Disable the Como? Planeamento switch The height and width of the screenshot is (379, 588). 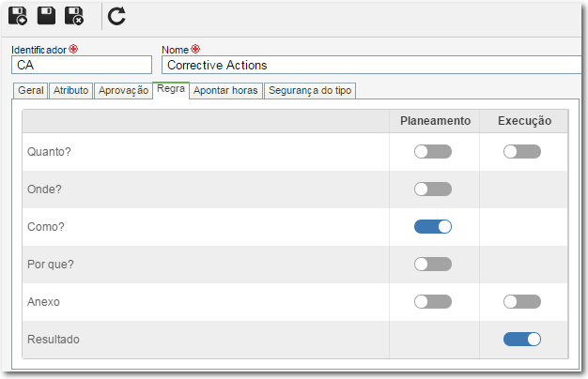pos(433,227)
